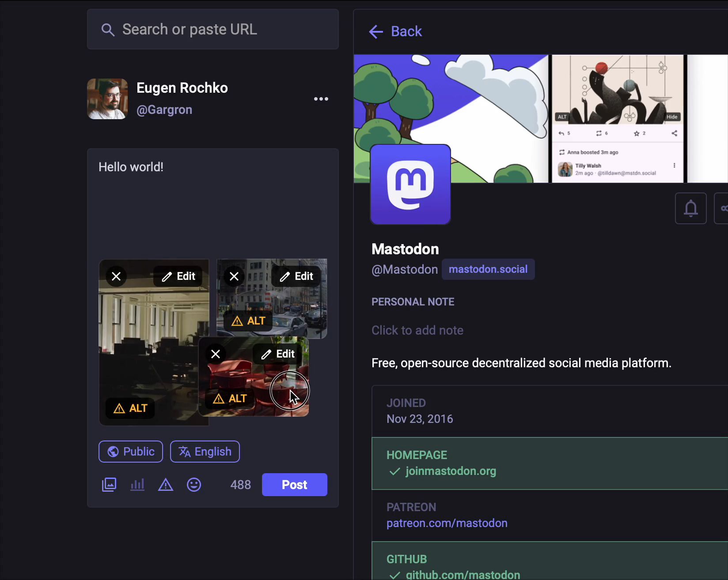Open the English language dropdown
Screen dimensions: 728x580
pyautogui.click(x=205, y=452)
